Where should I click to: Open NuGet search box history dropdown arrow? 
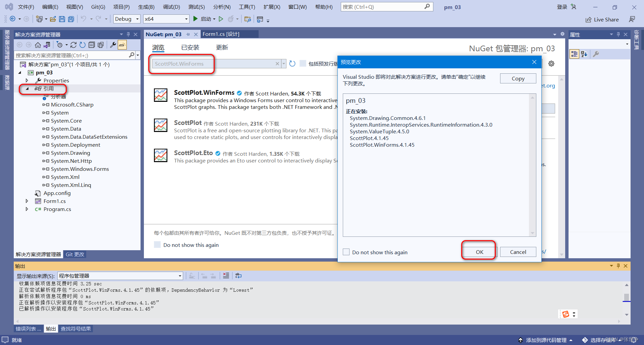(x=284, y=64)
